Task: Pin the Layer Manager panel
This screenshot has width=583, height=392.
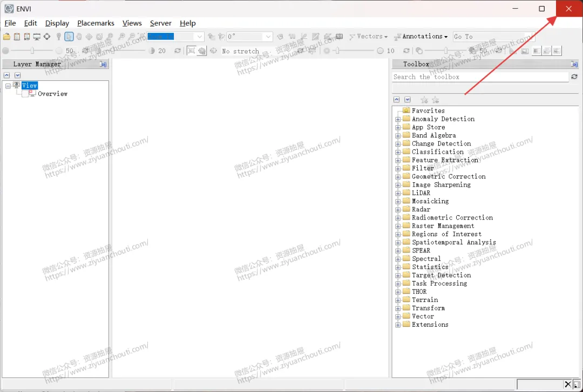Action: [103, 64]
